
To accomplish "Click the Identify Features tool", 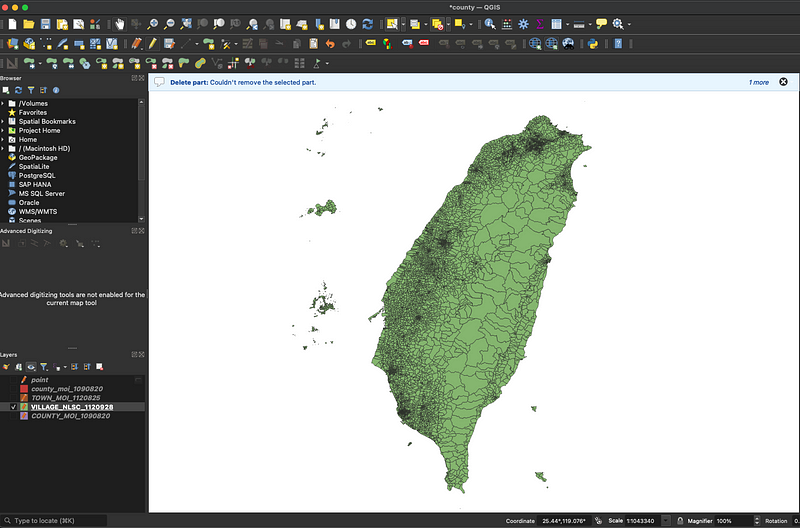I will 490,23.
